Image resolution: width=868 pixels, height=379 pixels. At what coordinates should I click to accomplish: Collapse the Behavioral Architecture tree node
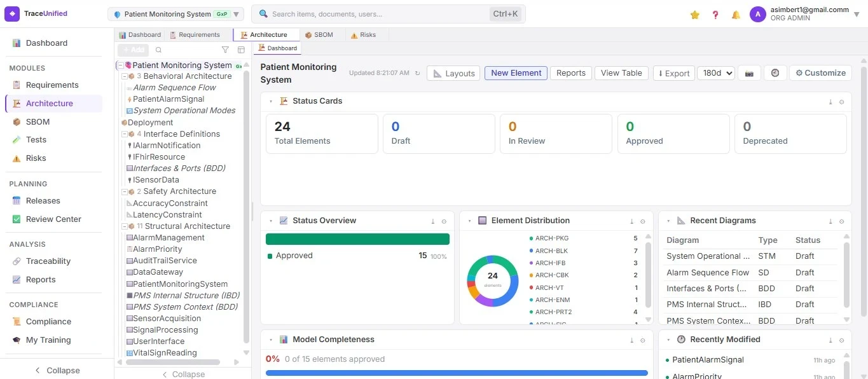125,76
